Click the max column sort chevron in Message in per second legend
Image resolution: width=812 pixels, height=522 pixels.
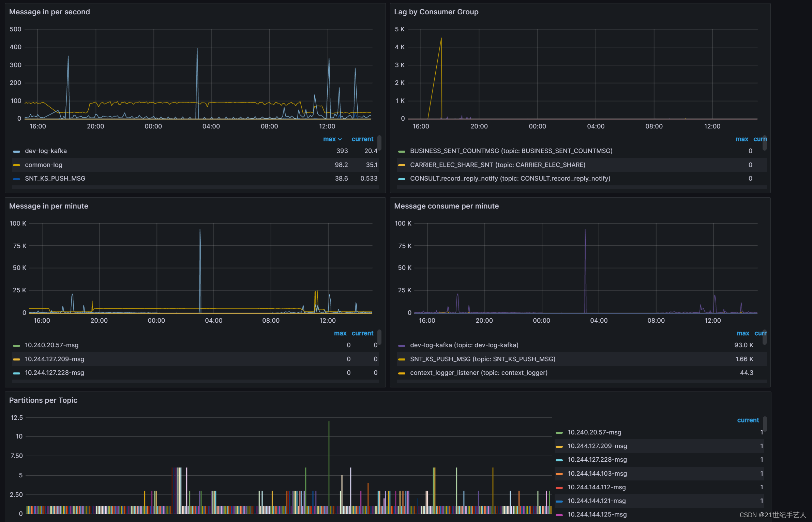[340, 139]
